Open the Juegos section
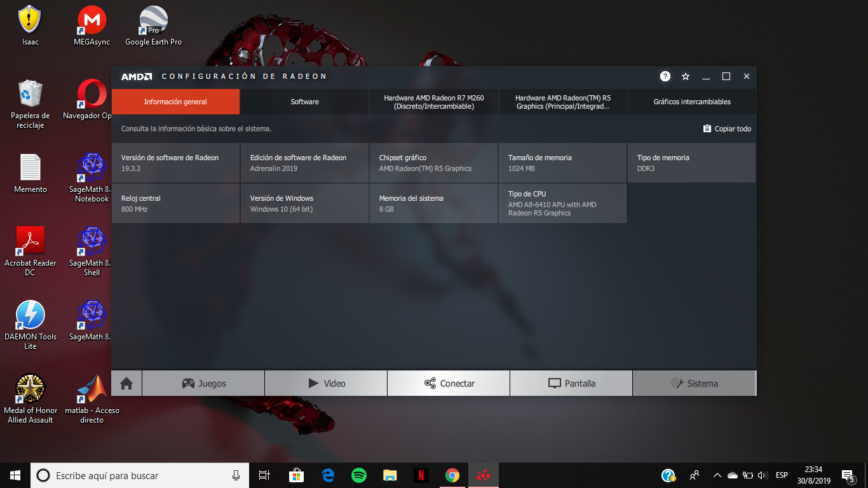 click(203, 383)
